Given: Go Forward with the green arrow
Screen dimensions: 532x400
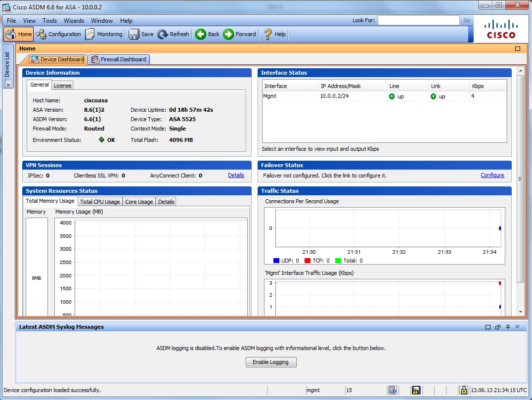Looking at the screenshot, I should (239, 34).
